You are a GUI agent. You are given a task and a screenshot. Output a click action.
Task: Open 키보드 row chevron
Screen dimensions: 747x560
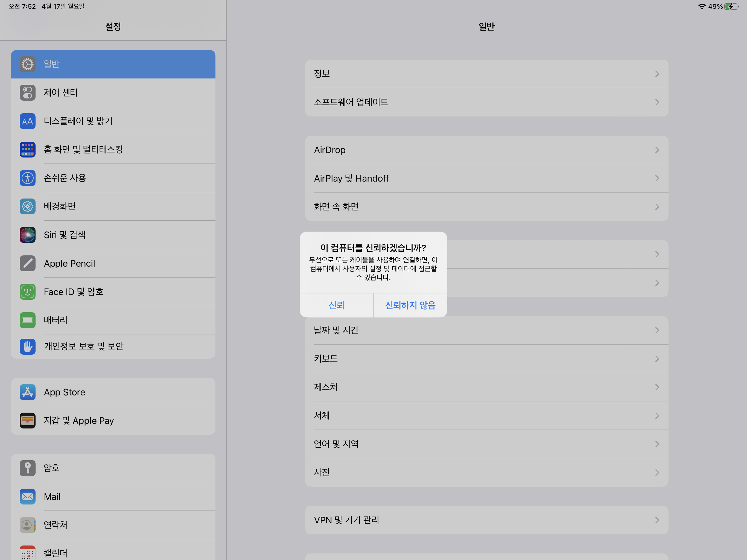coord(657,359)
